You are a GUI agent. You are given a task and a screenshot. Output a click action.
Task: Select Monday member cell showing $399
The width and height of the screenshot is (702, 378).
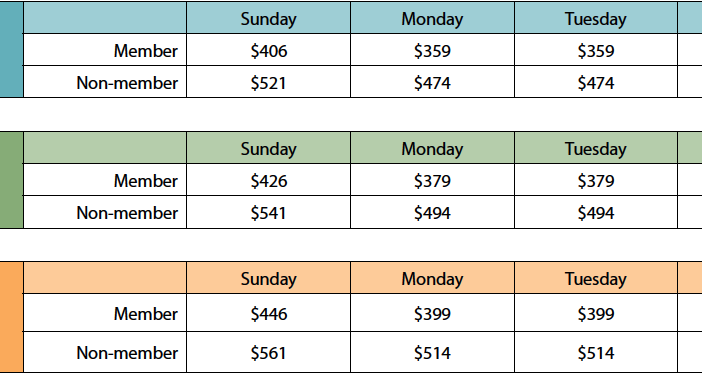click(432, 314)
